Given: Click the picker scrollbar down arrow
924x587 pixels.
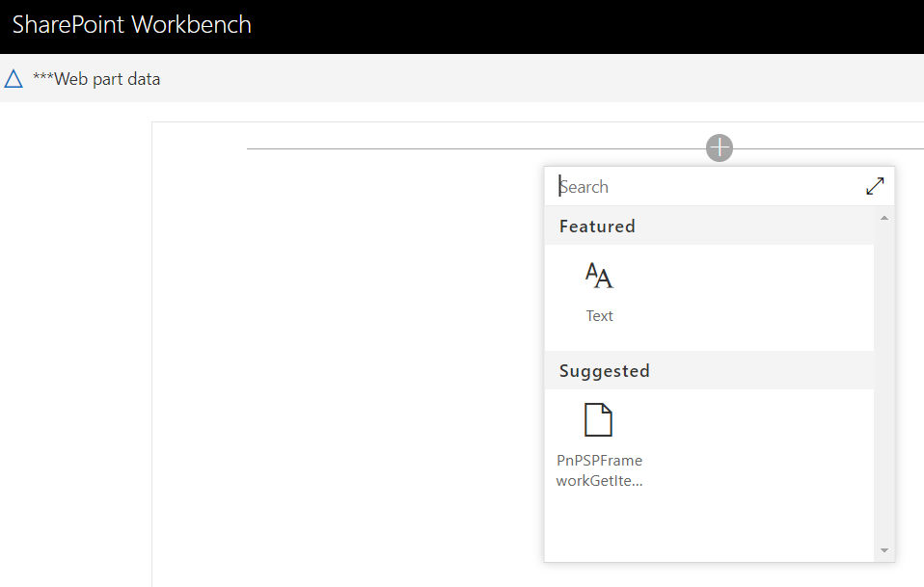Looking at the screenshot, I should (883, 550).
